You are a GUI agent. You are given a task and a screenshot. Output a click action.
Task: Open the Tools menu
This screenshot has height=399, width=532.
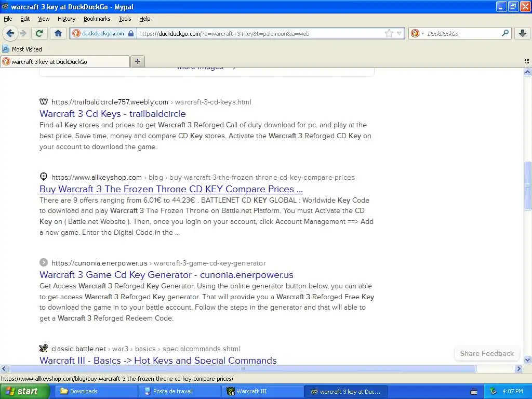[x=125, y=19]
